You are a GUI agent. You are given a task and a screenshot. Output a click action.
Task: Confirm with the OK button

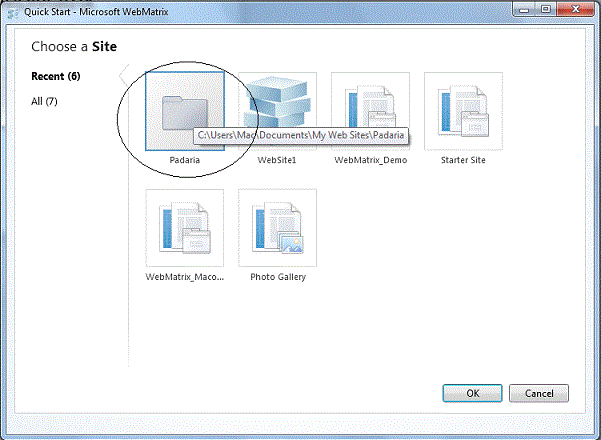(472, 393)
